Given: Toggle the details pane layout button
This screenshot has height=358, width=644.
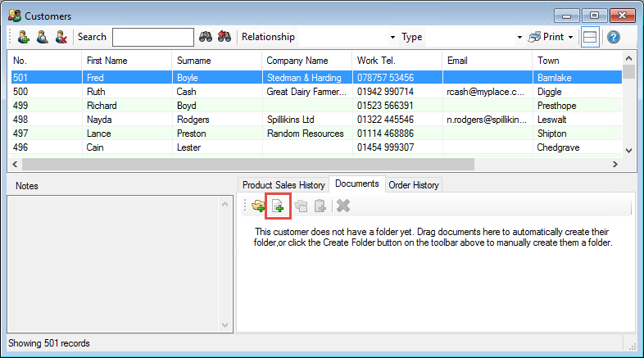Looking at the screenshot, I should coord(590,37).
